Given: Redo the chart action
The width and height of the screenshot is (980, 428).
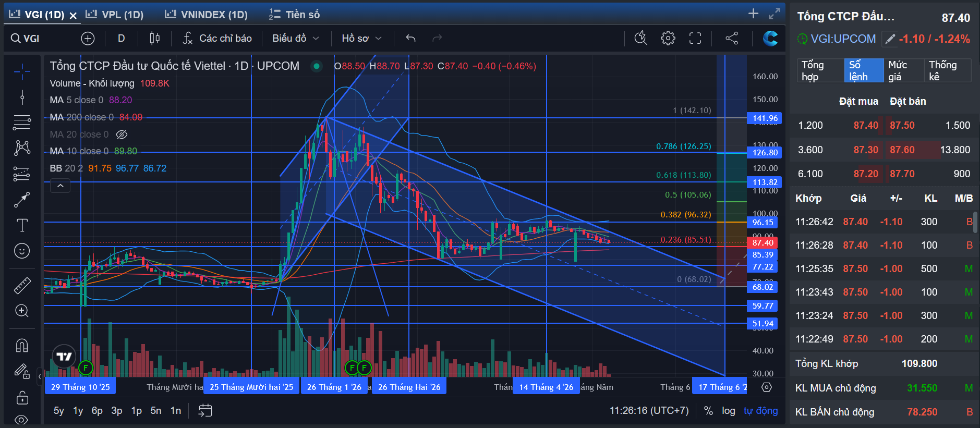Looking at the screenshot, I should (437, 38).
